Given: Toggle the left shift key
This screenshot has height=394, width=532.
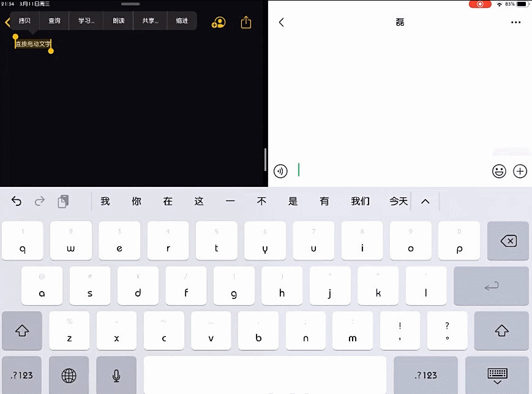Looking at the screenshot, I should tap(22, 331).
